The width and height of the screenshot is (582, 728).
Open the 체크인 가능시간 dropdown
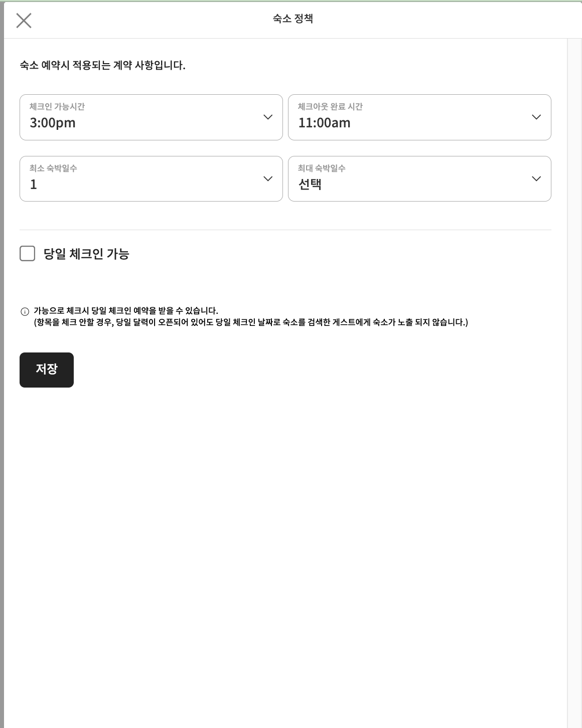point(151,117)
